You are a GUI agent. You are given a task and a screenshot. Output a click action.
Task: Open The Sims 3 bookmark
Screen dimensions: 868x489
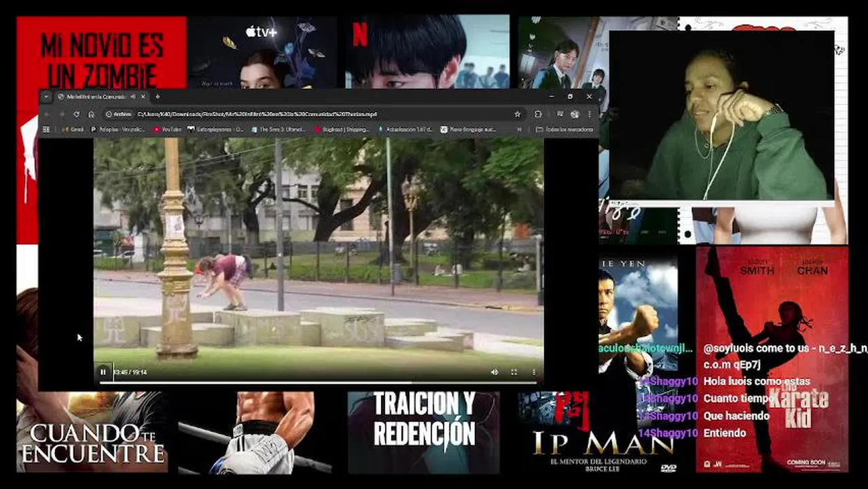point(278,129)
